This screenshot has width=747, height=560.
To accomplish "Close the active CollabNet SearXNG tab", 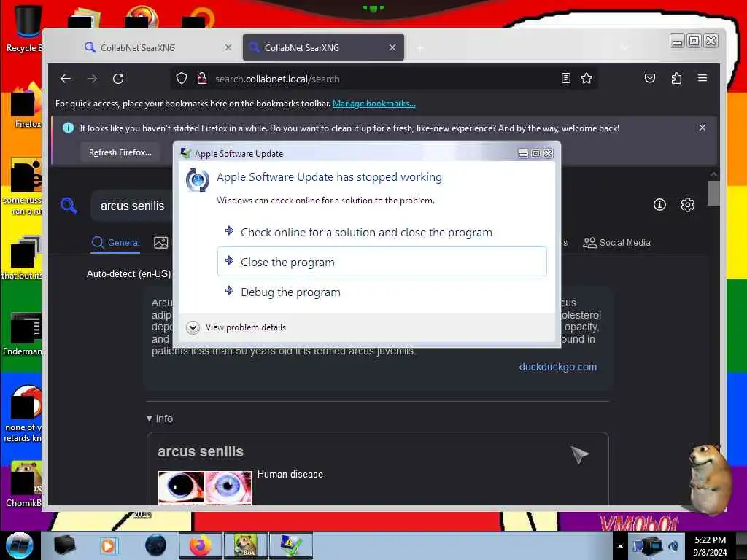I will tap(392, 47).
